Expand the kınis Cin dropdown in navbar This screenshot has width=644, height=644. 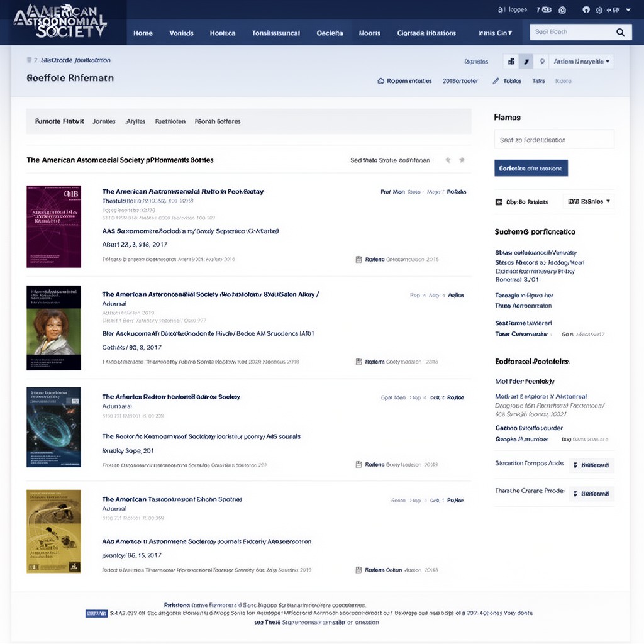(496, 33)
